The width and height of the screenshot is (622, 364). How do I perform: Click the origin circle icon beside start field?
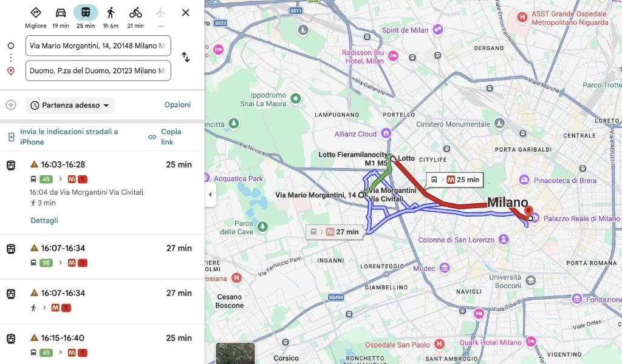point(11,46)
